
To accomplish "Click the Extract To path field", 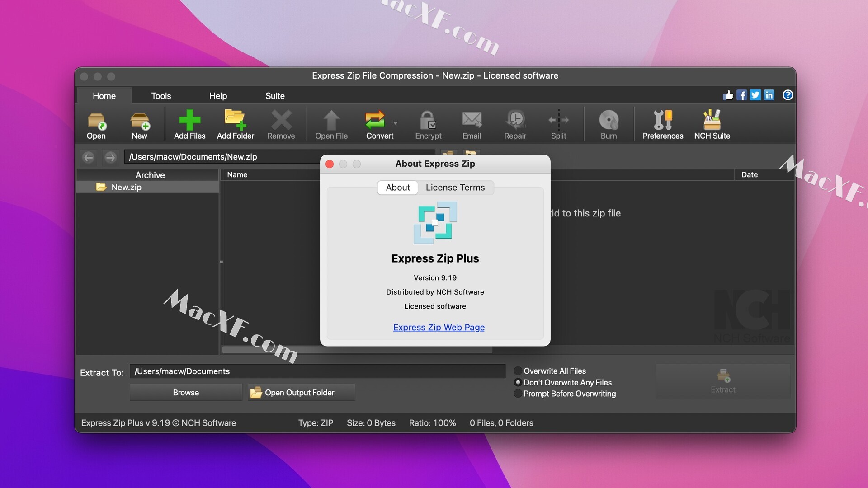I will (317, 371).
